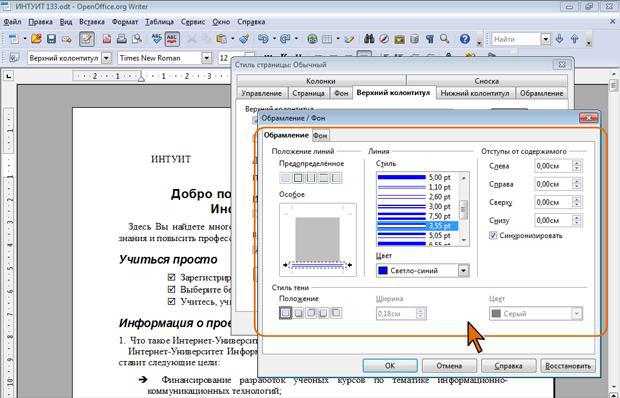Open the Find toolbar search history dropdown
The image size is (620, 398).
[x=546, y=39]
